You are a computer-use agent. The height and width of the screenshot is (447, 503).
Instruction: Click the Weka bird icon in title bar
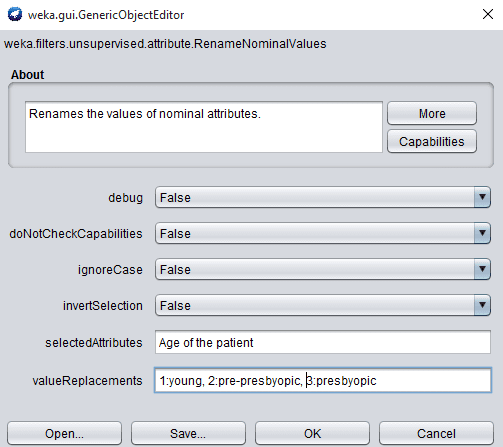pyautogui.click(x=15, y=15)
